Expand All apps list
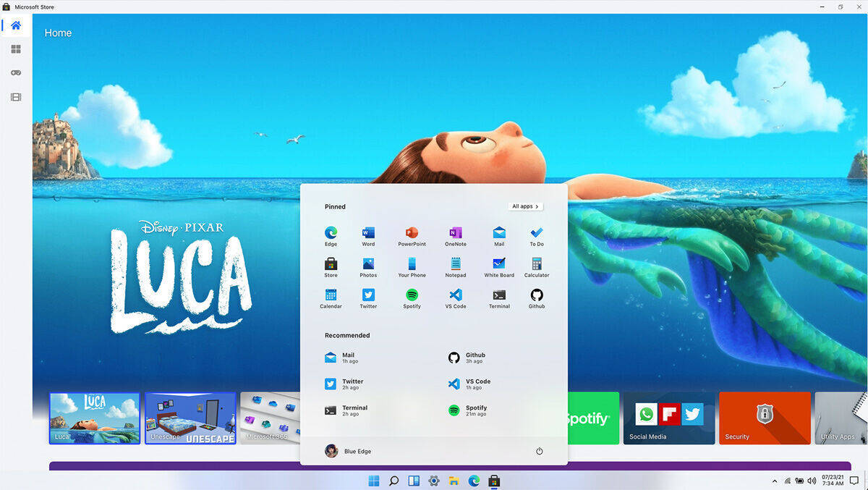Viewport: 868px width, 490px height. pyautogui.click(x=526, y=206)
